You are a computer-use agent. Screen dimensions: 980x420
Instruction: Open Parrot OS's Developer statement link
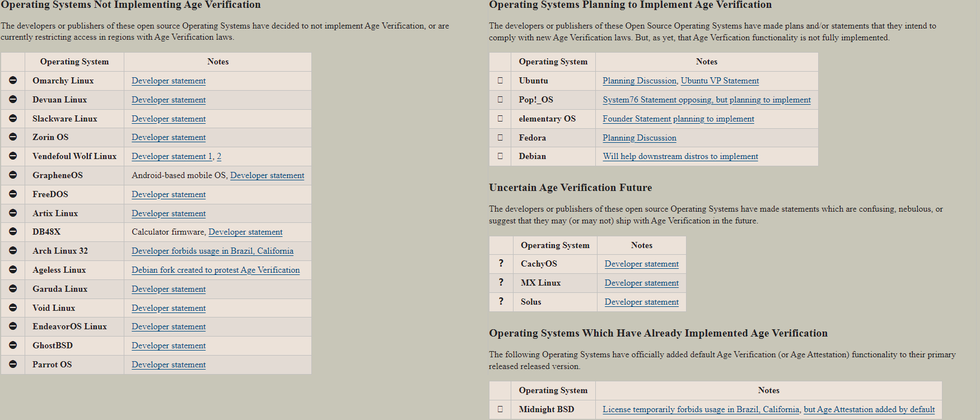169,365
